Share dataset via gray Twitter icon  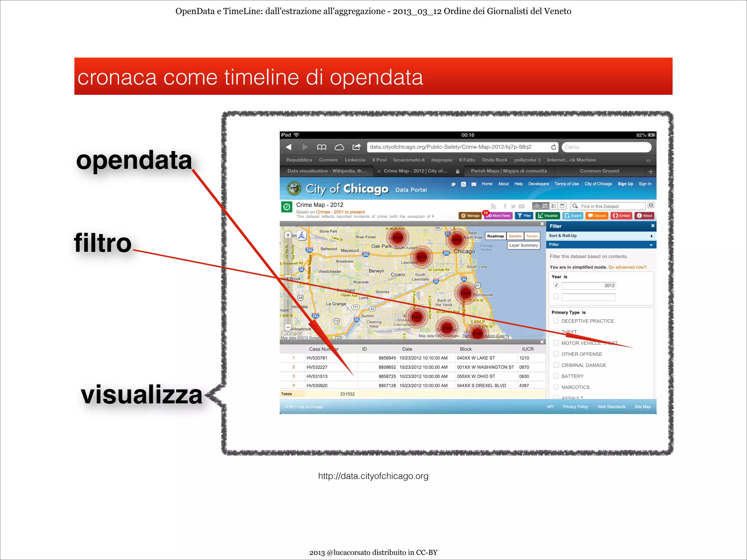pos(513,206)
